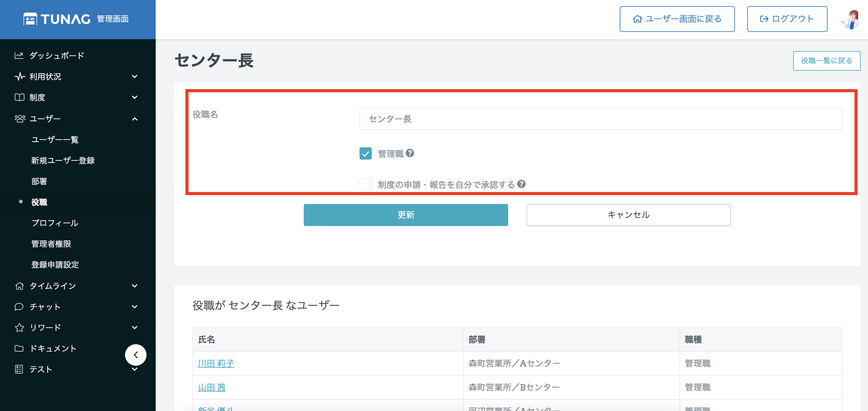Expand the タイムライン menu chevron
868x411 pixels.
click(135, 286)
